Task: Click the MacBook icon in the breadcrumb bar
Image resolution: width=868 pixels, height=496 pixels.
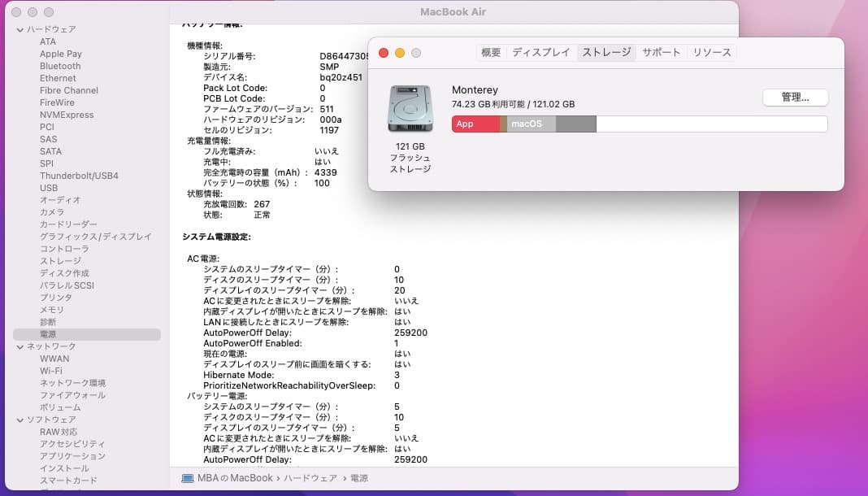Action: click(189, 478)
